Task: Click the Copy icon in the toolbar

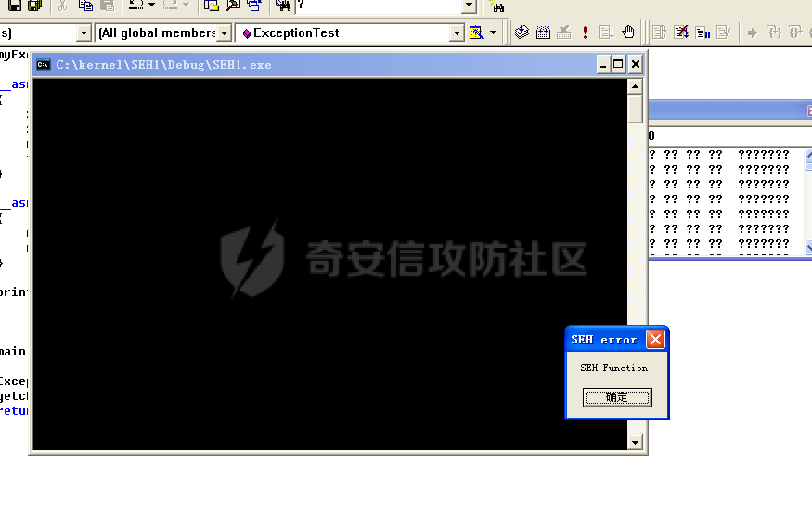Action: point(85,6)
